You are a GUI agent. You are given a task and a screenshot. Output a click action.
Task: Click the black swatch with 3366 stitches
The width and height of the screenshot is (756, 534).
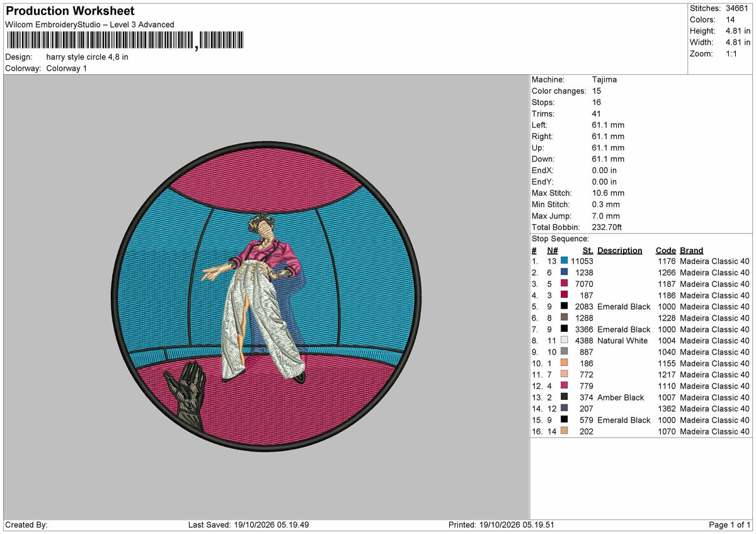point(564,329)
